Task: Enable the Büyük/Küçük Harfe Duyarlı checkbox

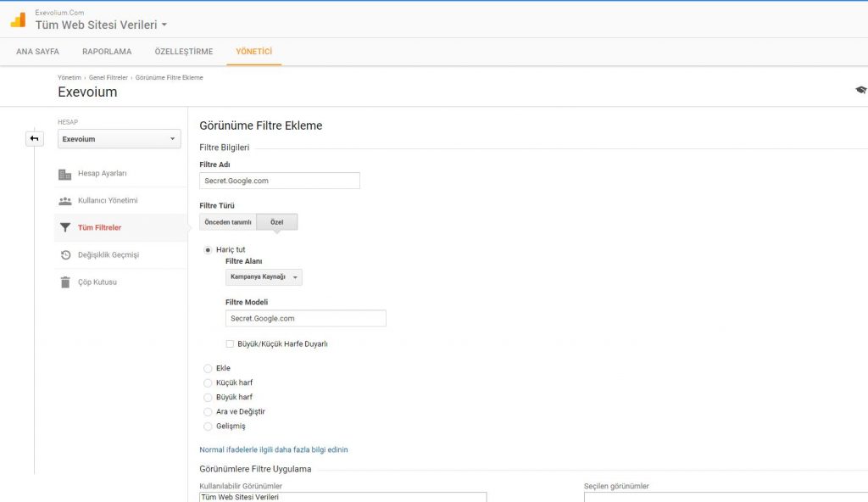Action: [230, 344]
